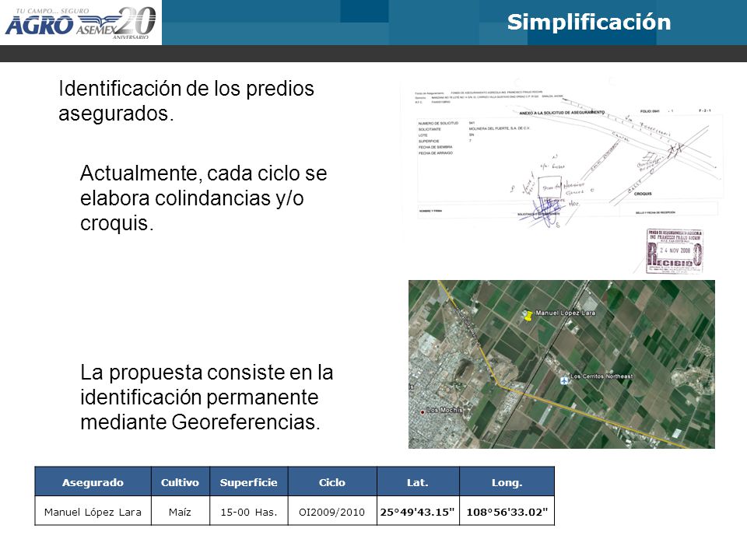The image size is (747, 560).
Task: Click the Agro Asemex logo
Action: coord(80,23)
